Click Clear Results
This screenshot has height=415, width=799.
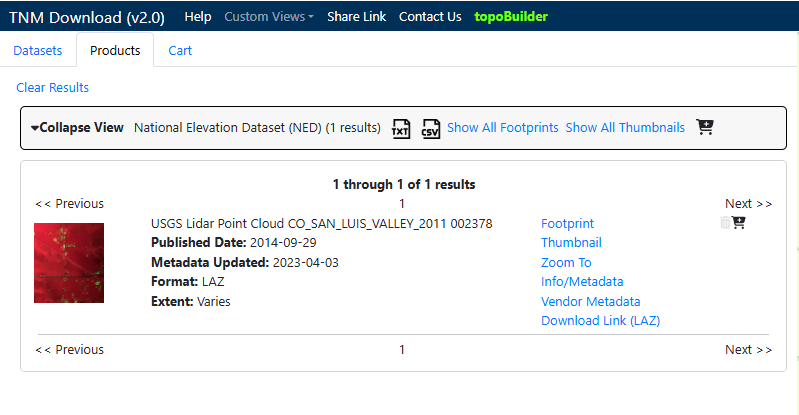53,88
